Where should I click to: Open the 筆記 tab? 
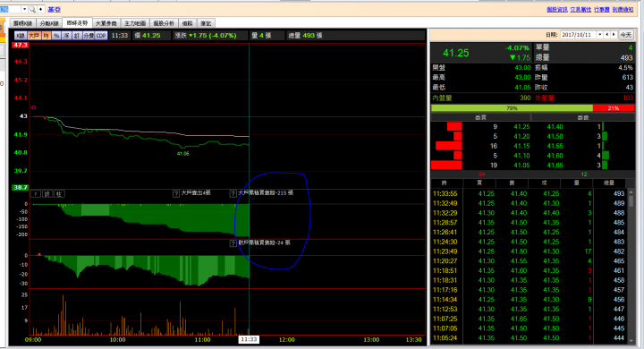tap(206, 23)
